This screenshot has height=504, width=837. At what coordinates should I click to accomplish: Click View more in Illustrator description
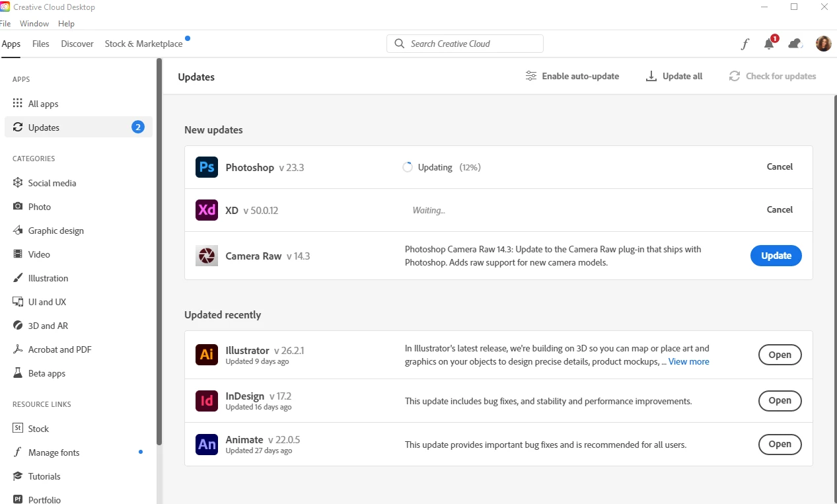tap(689, 361)
